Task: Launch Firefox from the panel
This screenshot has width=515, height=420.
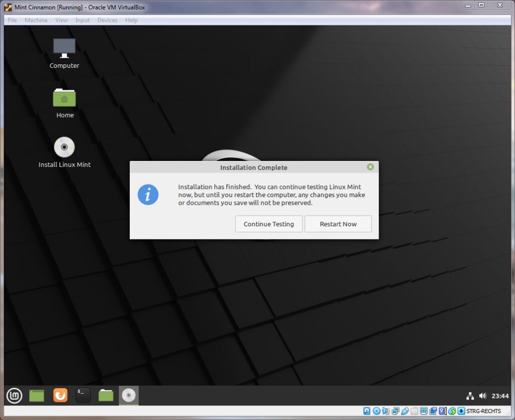Action: click(x=60, y=395)
